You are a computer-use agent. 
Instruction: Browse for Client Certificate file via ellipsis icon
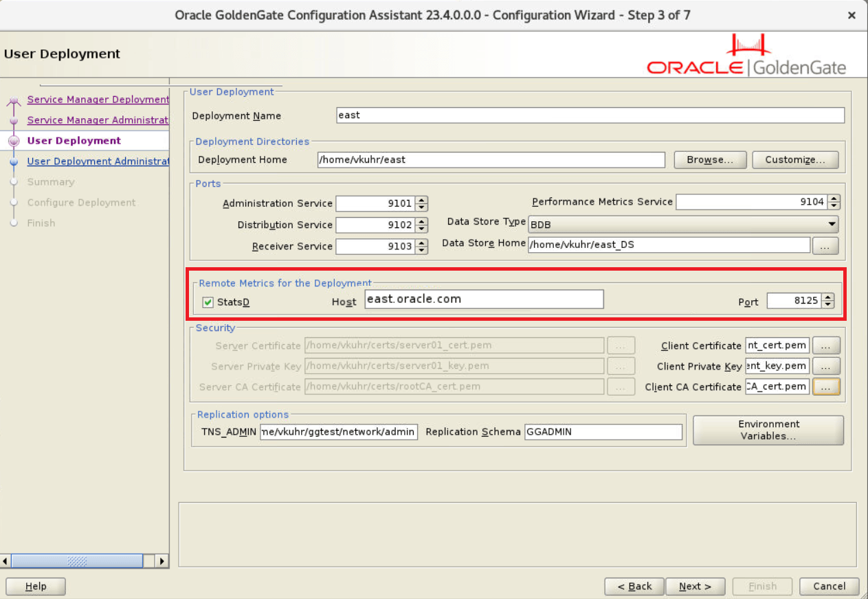click(x=826, y=345)
